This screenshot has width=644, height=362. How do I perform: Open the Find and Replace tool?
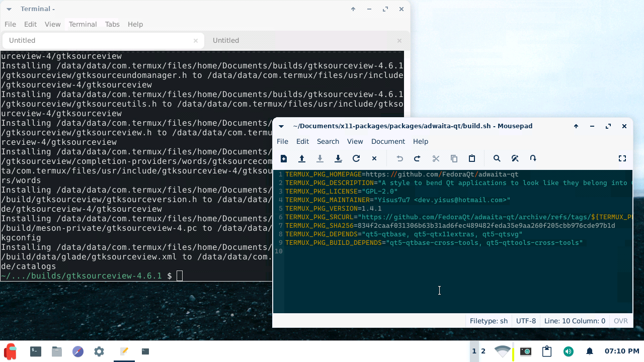tap(515, 158)
